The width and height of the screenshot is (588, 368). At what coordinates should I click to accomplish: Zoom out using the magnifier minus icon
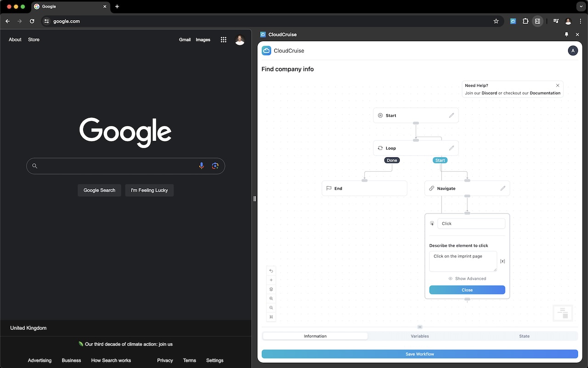[271, 307]
